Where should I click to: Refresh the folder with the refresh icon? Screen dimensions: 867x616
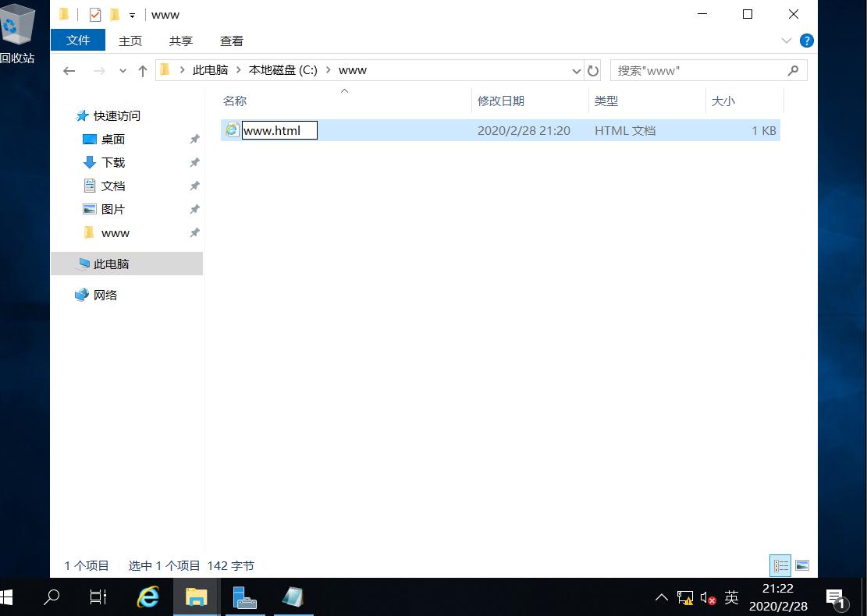pyautogui.click(x=594, y=70)
